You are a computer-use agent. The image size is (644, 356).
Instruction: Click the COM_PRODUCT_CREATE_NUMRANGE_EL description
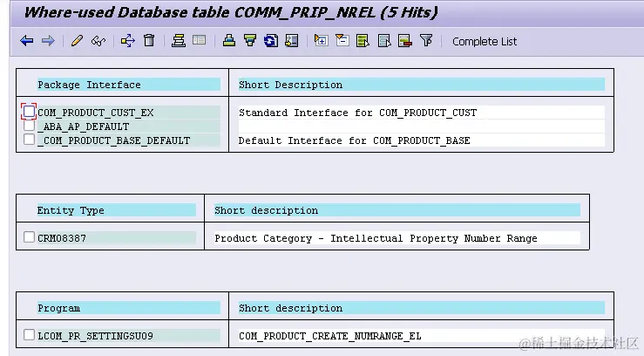tap(329, 336)
